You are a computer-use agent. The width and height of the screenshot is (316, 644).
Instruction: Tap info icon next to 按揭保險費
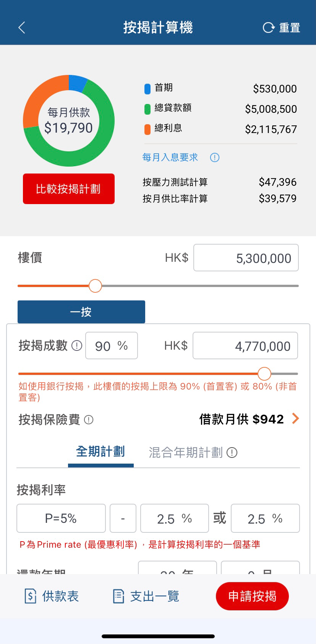point(89,420)
